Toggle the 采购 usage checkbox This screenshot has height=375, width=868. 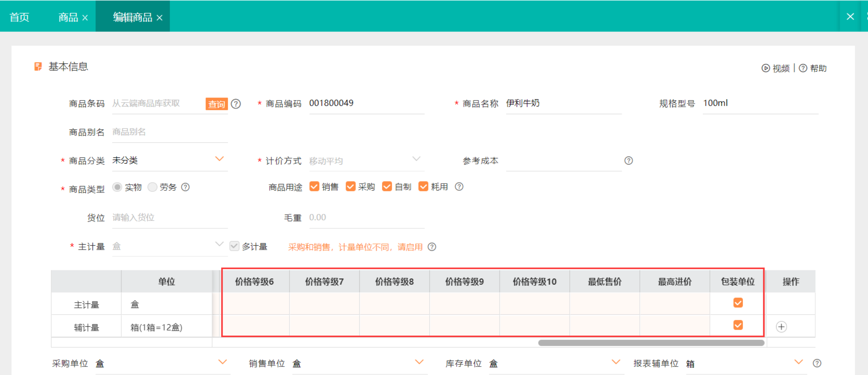pyautogui.click(x=350, y=186)
